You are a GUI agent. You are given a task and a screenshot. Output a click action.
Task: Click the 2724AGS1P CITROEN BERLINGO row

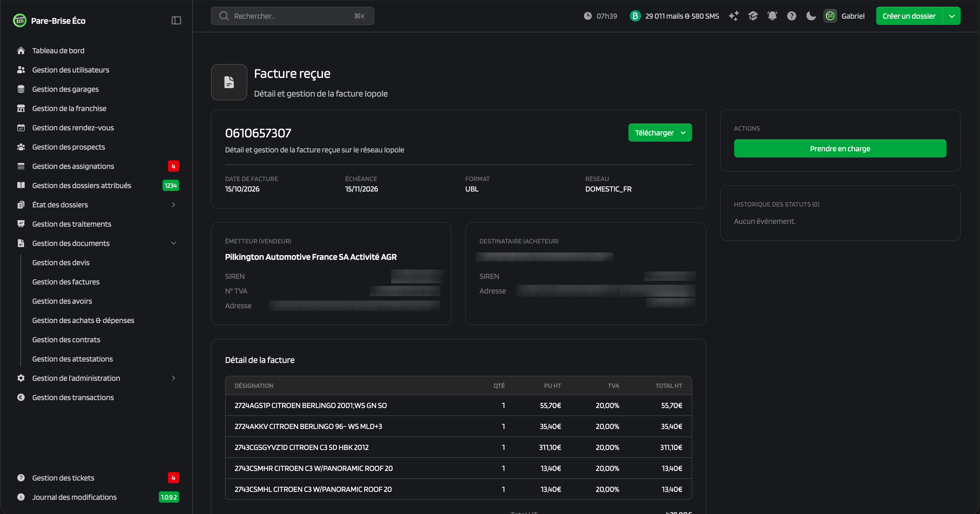pyautogui.click(x=459, y=405)
